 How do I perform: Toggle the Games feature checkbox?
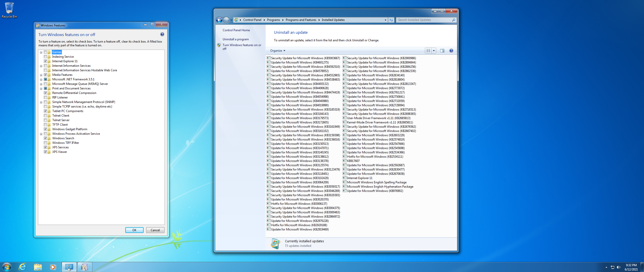(46, 52)
